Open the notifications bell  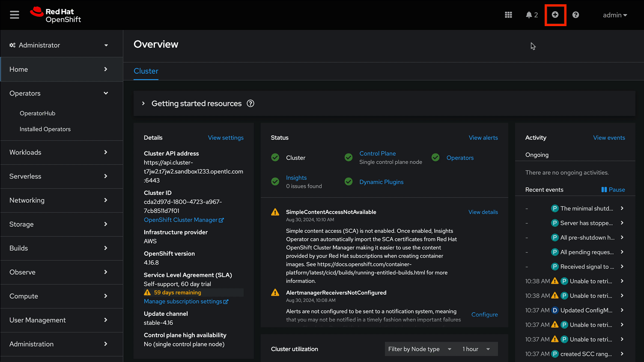tap(532, 15)
